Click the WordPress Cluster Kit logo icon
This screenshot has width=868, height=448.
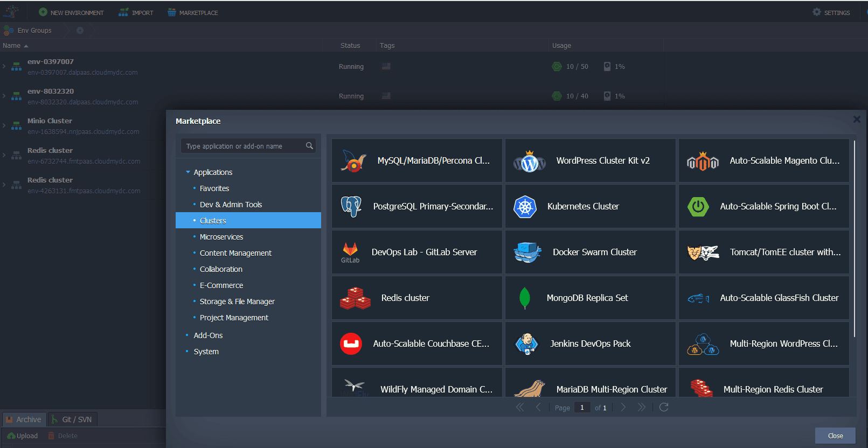[x=529, y=161]
